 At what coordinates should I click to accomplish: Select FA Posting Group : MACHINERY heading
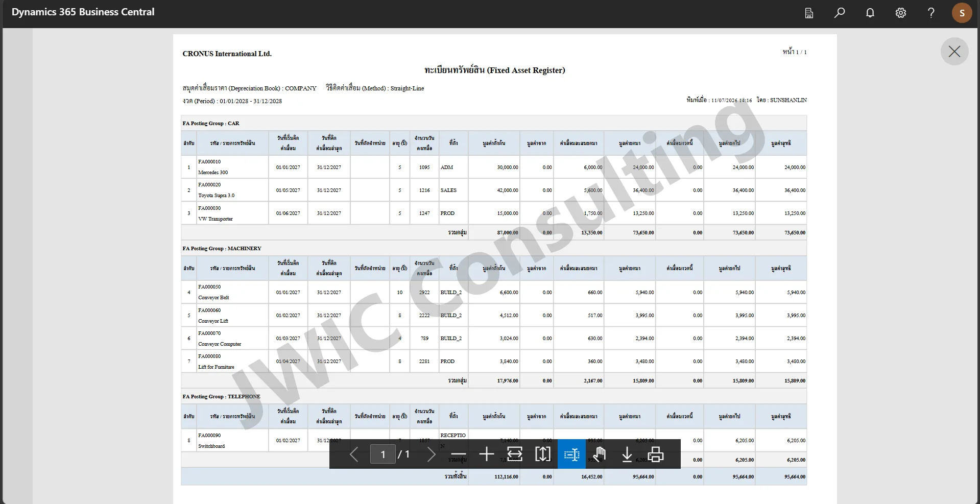pyautogui.click(x=222, y=249)
